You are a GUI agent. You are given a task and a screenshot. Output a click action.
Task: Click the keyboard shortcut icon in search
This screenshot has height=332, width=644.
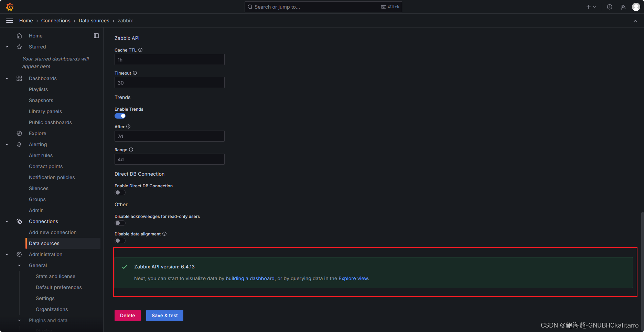[x=384, y=7]
